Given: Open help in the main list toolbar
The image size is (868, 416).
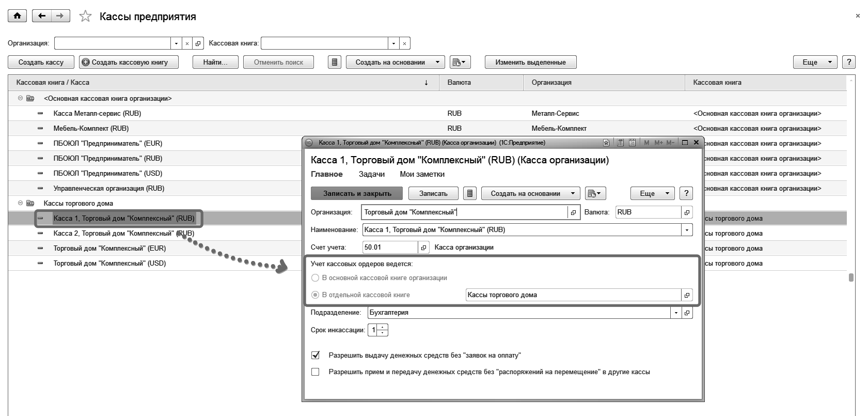Looking at the screenshot, I should (x=849, y=63).
